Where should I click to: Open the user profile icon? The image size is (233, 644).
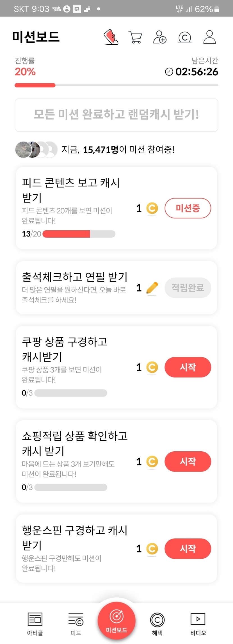tap(209, 37)
